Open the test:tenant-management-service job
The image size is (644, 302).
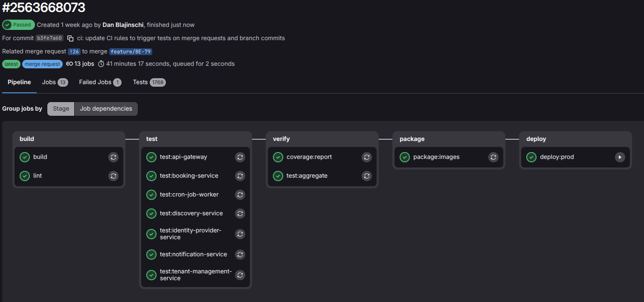click(x=196, y=275)
